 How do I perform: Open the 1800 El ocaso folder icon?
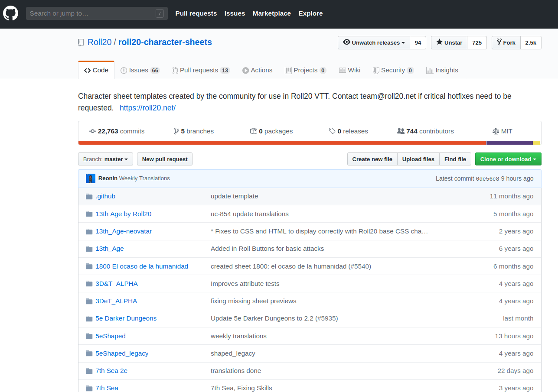[89, 266]
